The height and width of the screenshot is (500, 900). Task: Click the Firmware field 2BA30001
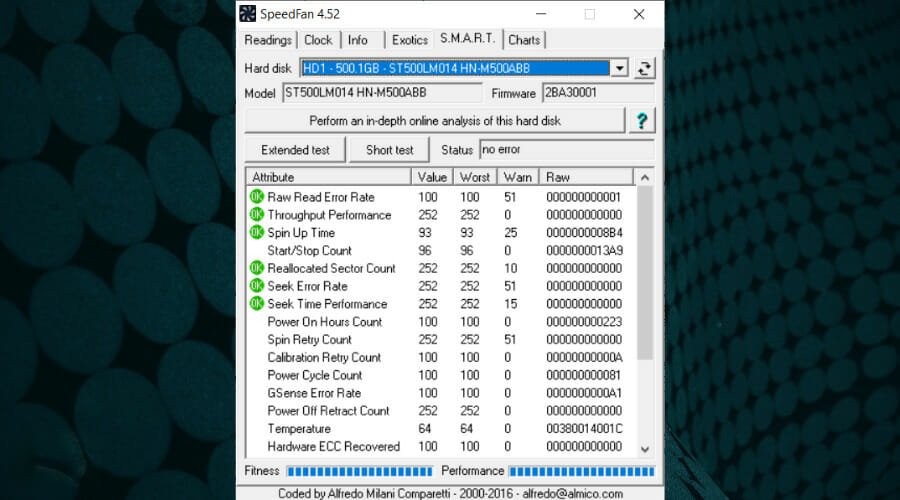click(598, 92)
